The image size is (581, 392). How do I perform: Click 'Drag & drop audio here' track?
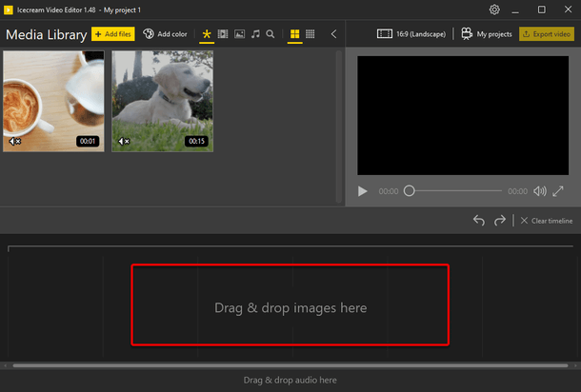290,381
